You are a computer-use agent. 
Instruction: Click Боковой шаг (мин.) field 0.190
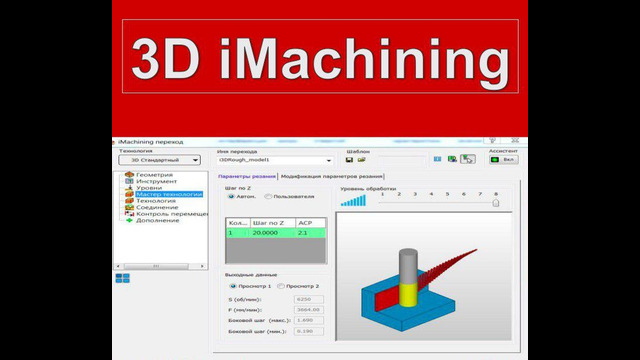point(309,331)
